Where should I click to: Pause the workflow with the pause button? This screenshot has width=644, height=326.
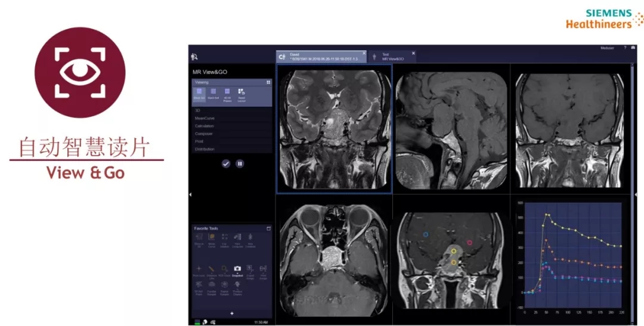pyautogui.click(x=240, y=163)
